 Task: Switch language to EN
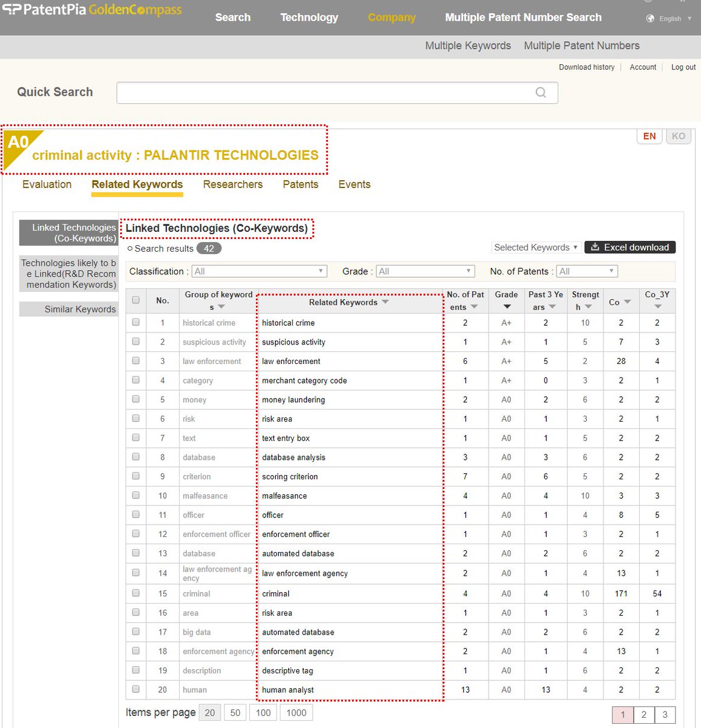pyautogui.click(x=649, y=136)
